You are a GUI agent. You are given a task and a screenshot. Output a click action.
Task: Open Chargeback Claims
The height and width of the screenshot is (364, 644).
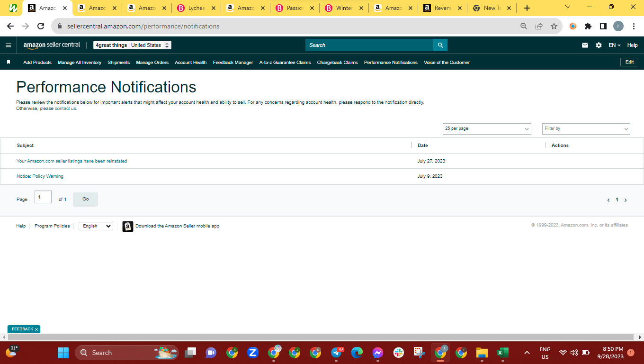[338, 62]
